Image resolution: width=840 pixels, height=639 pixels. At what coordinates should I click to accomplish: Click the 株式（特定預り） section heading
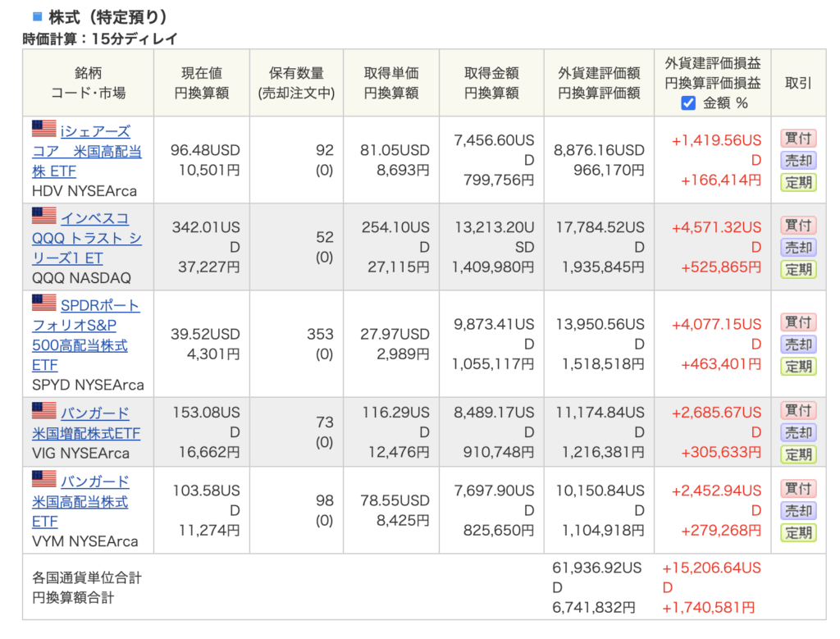(107, 17)
